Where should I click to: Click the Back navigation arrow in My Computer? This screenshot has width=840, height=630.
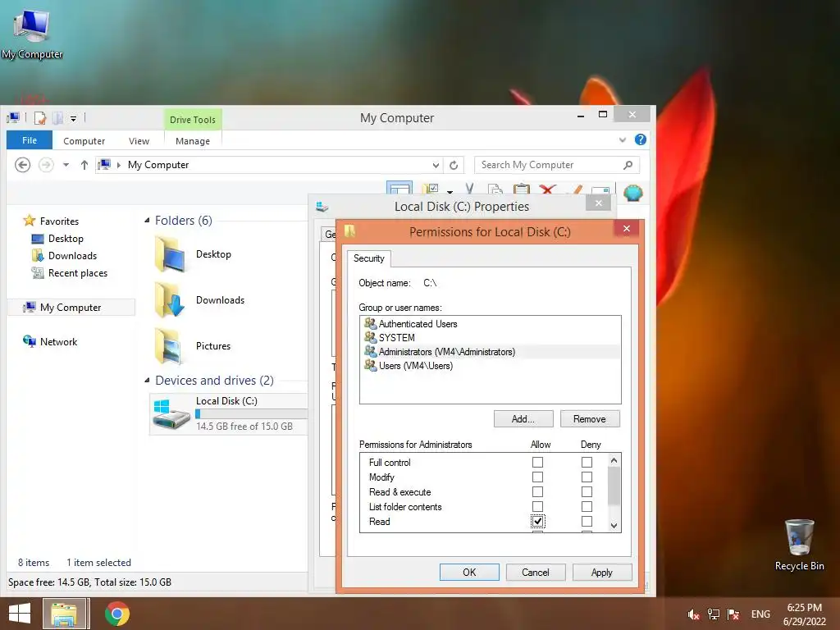(x=22, y=164)
